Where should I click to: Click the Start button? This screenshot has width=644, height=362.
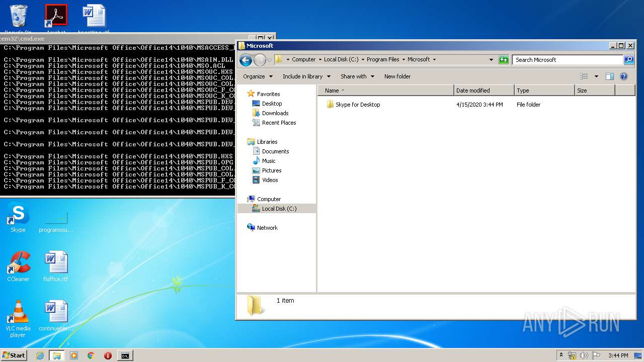pyautogui.click(x=14, y=355)
